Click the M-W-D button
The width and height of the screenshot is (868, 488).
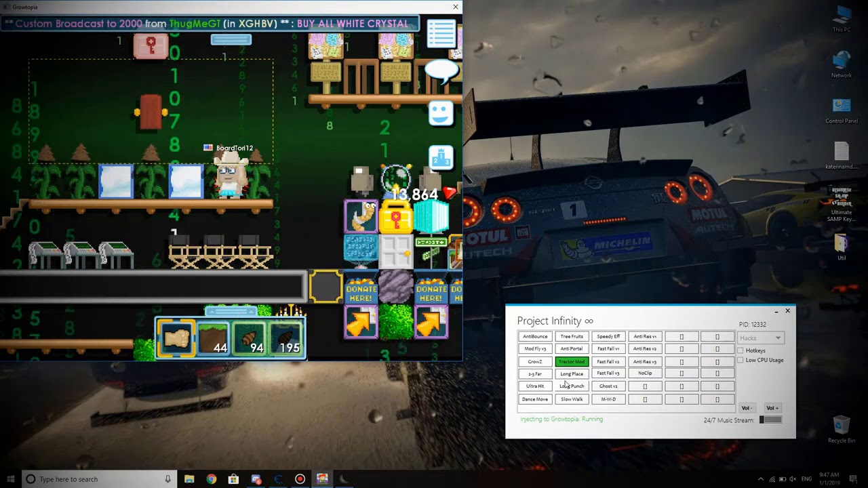(608, 399)
